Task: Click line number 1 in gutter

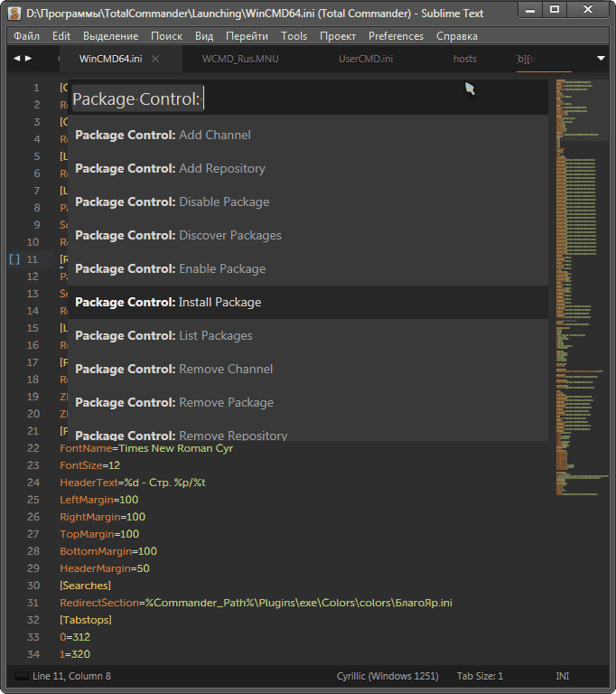Action: pos(36,88)
